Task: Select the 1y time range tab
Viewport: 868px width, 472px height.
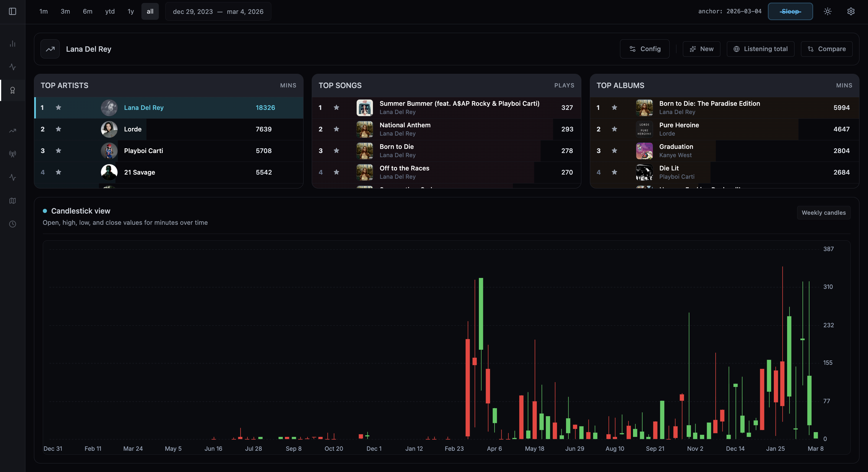Action: [131, 11]
